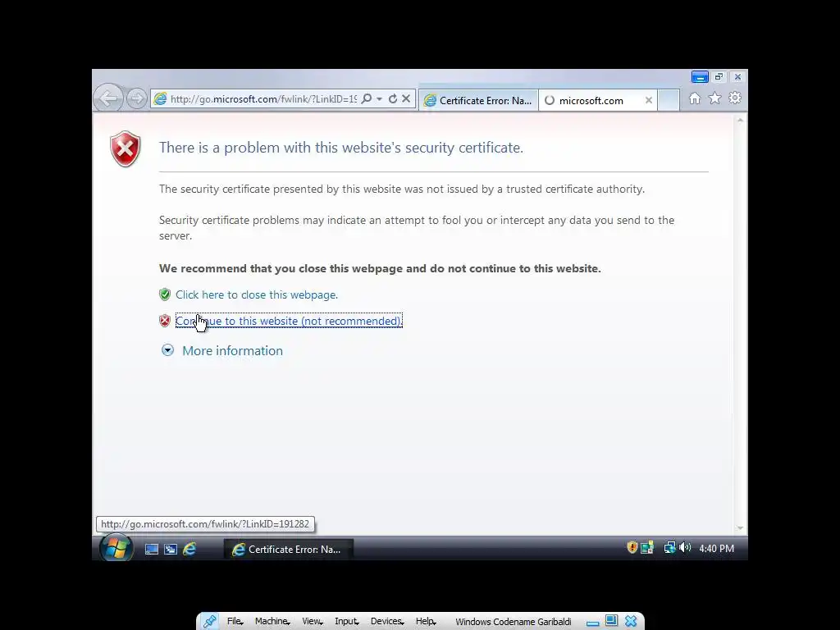Image resolution: width=840 pixels, height=630 pixels.
Task: Switch to the microsoft.com tab
Action: point(591,100)
